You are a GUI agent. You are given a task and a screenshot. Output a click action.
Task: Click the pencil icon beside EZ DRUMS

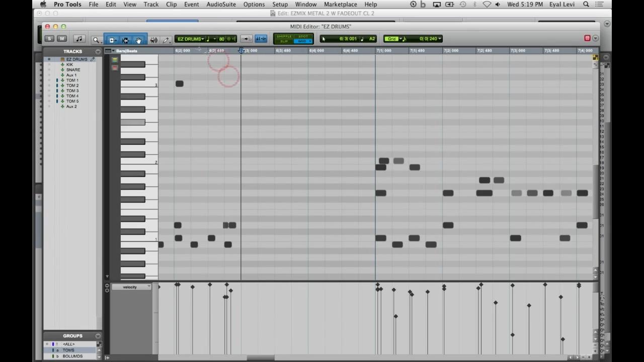coord(93,59)
